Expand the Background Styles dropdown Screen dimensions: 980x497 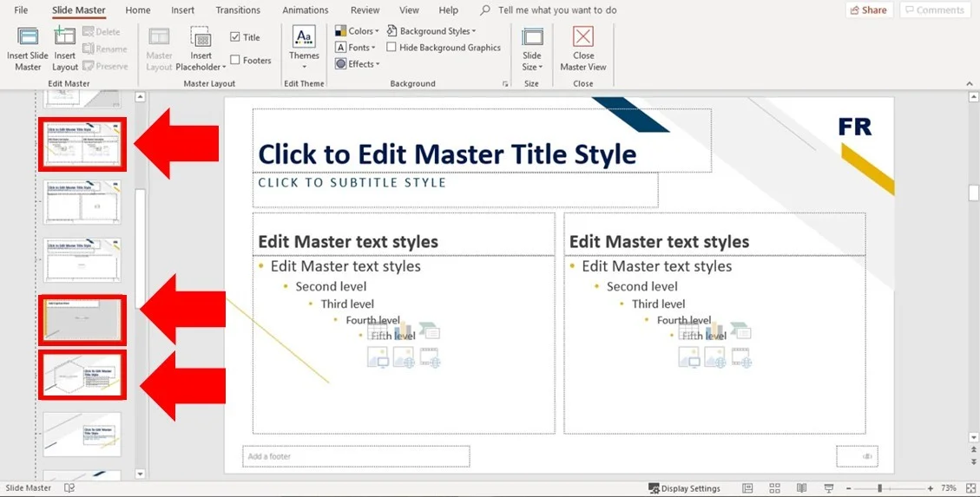(x=474, y=31)
